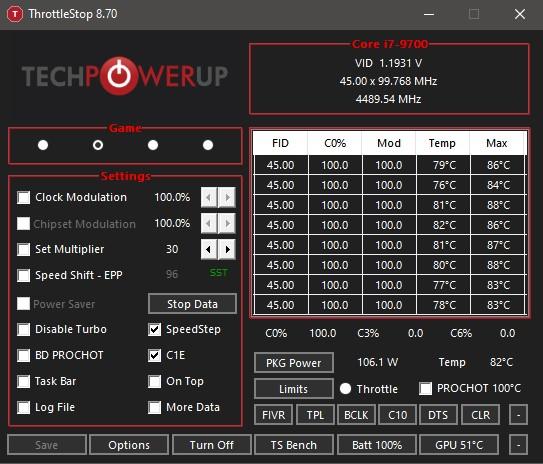Enable the Chipset Modulation checkbox
The image size is (543, 464).
coord(24,223)
